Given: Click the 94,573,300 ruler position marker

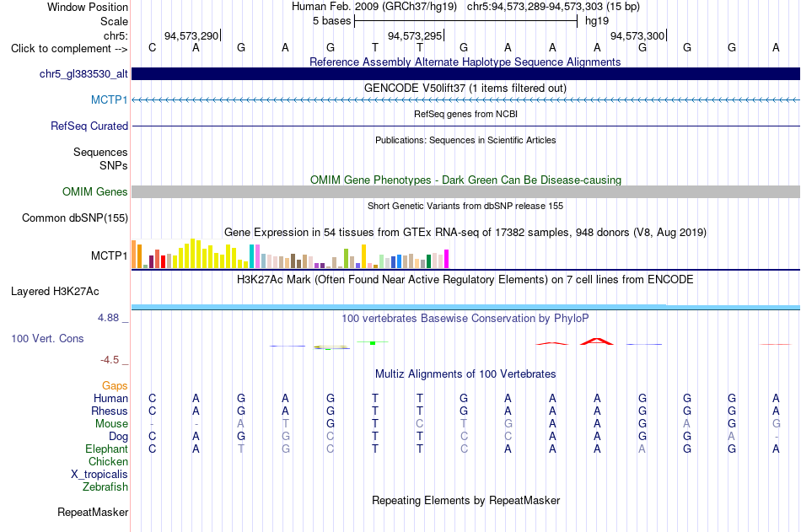Looking at the screenshot, I should 637,35.
